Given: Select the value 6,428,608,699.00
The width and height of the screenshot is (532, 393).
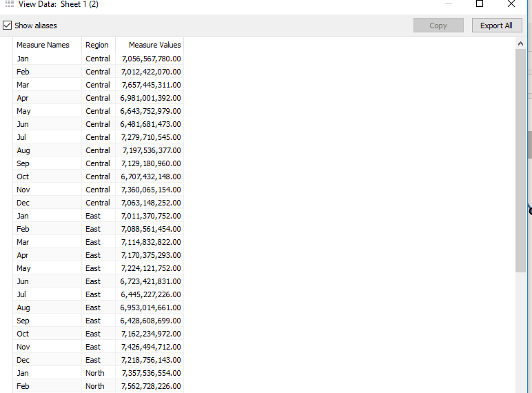Looking at the screenshot, I should coord(151,321).
